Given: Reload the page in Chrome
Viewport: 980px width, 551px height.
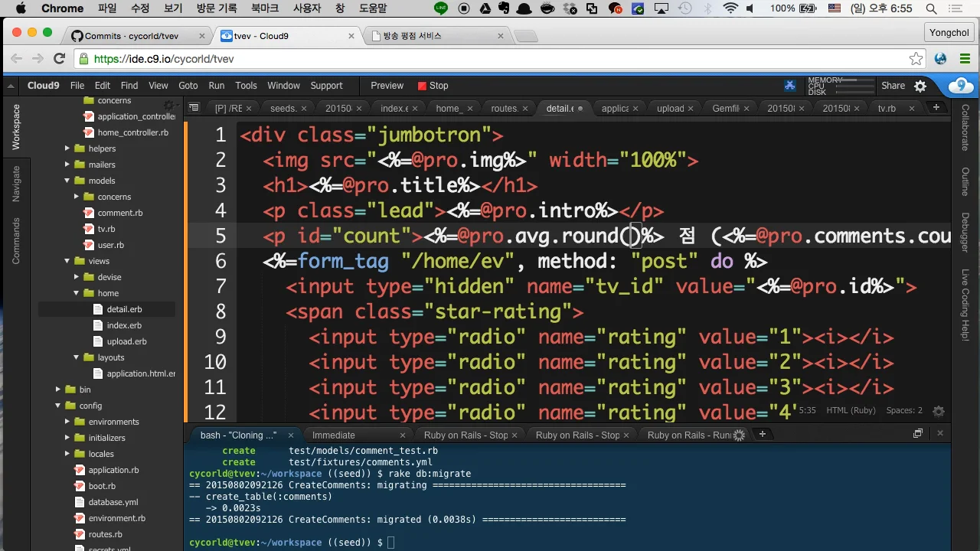Looking at the screenshot, I should pos(59,59).
